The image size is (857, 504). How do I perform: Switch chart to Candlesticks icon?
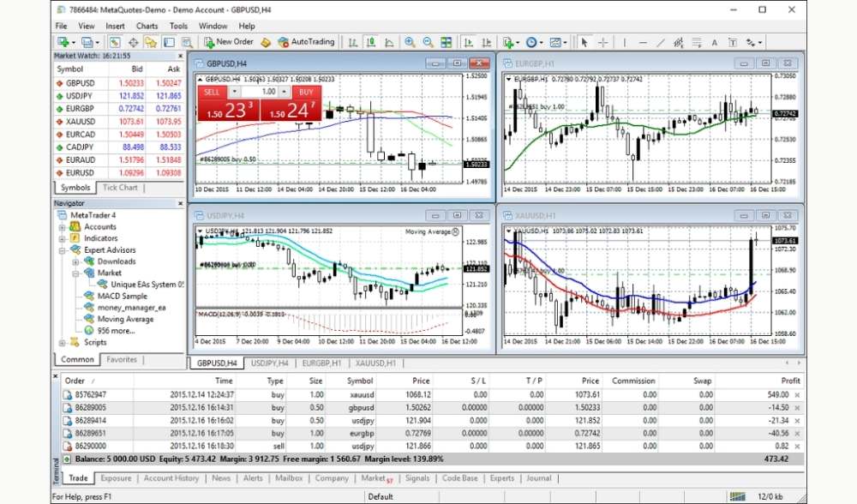click(x=371, y=42)
